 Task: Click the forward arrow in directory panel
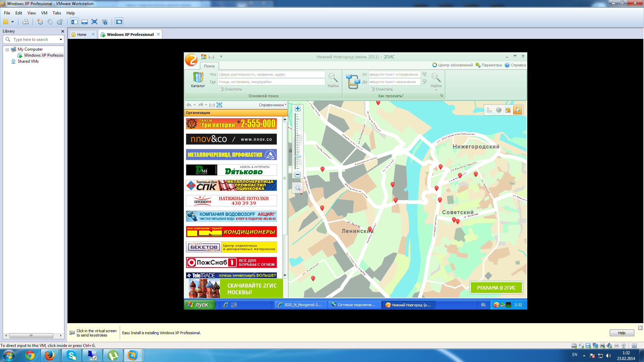pos(201,105)
